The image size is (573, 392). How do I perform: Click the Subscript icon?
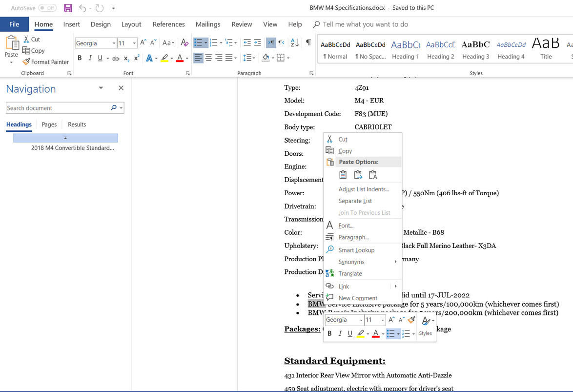[126, 58]
